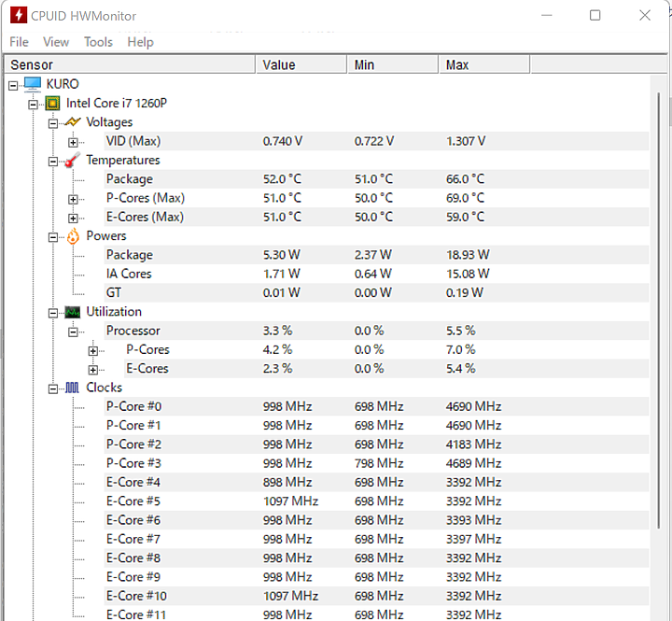
Task: Select the P-Core #3 clock row
Action: [x=376, y=463]
